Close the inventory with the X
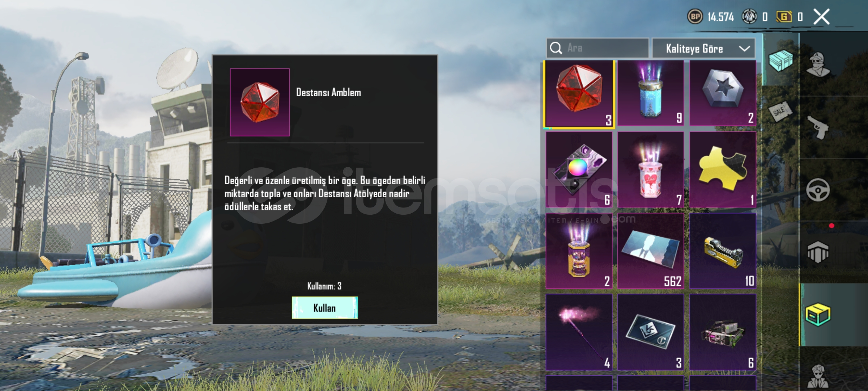Image resolution: width=868 pixels, height=391 pixels. pyautogui.click(x=821, y=17)
